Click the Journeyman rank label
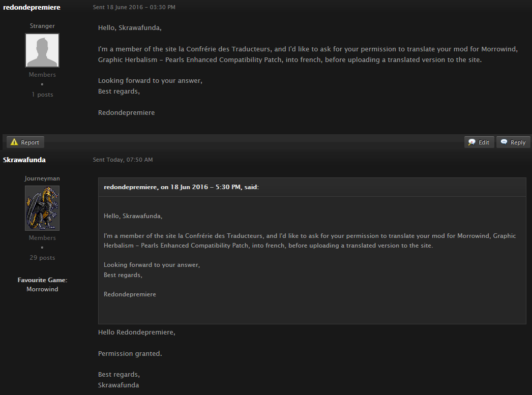The width and height of the screenshot is (532, 395). [x=42, y=178]
